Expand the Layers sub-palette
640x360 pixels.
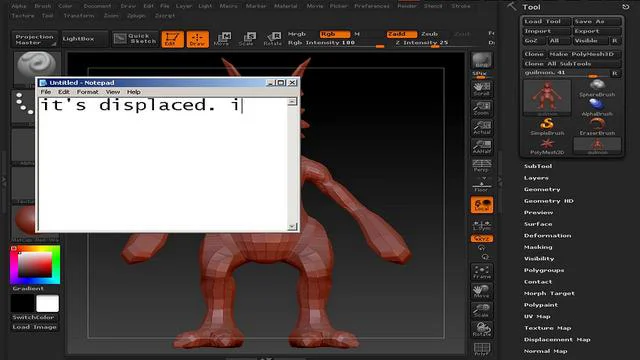tap(536, 178)
